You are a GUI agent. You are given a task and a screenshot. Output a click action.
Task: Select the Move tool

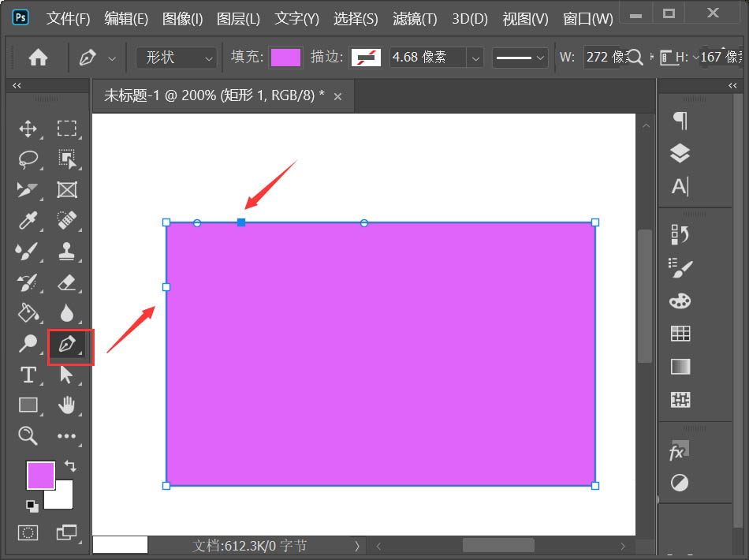(x=28, y=129)
